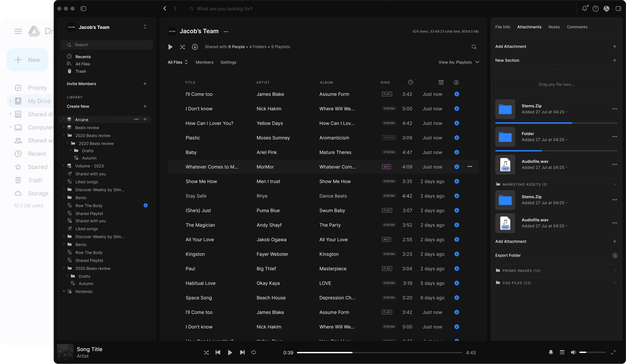Skip to next track in player

pos(242,352)
